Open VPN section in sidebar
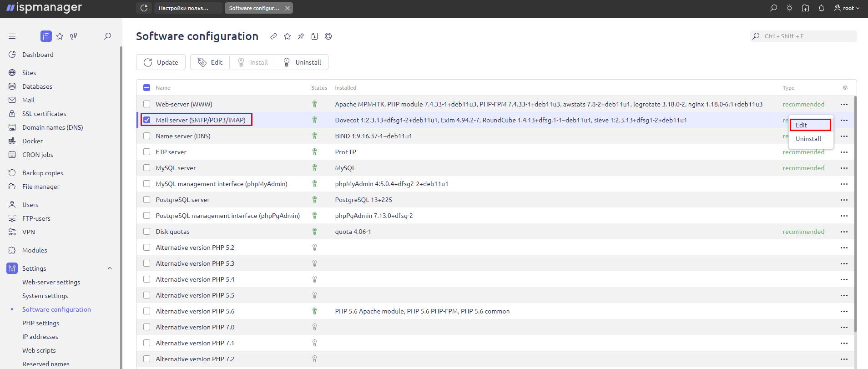The image size is (868, 369). coord(29,232)
